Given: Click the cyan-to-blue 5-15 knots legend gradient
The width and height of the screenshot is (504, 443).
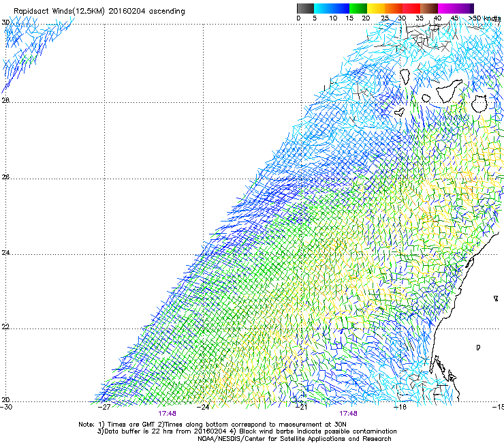Looking at the screenshot, I should click(332, 8).
